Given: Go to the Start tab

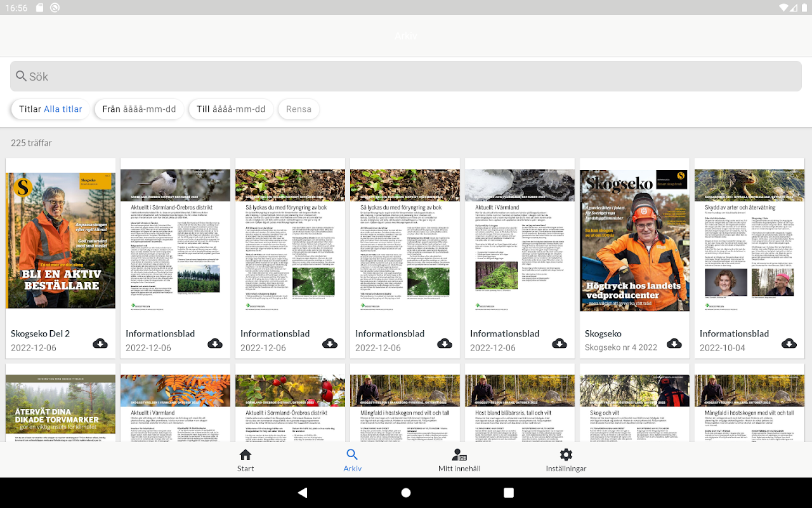Looking at the screenshot, I should point(246,460).
